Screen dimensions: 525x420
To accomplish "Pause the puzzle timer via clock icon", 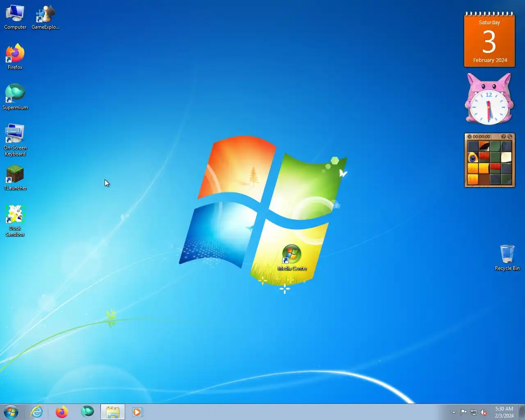I will pos(470,137).
